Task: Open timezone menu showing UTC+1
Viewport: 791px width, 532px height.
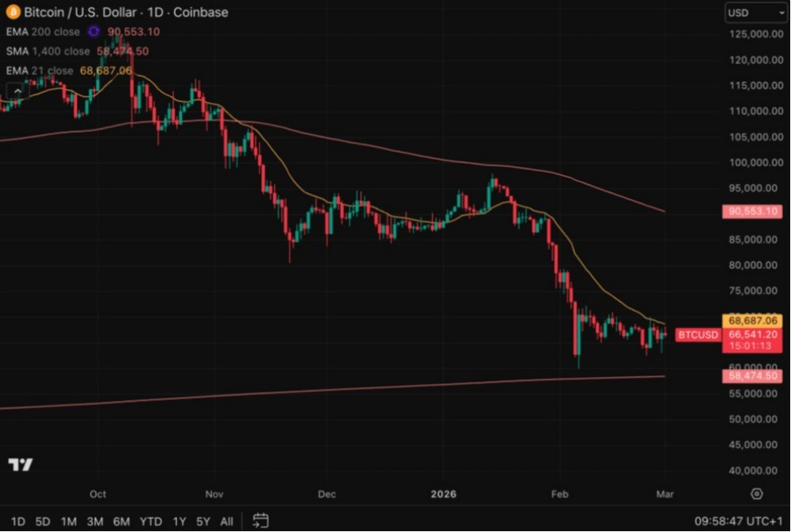Action: [x=739, y=521]
